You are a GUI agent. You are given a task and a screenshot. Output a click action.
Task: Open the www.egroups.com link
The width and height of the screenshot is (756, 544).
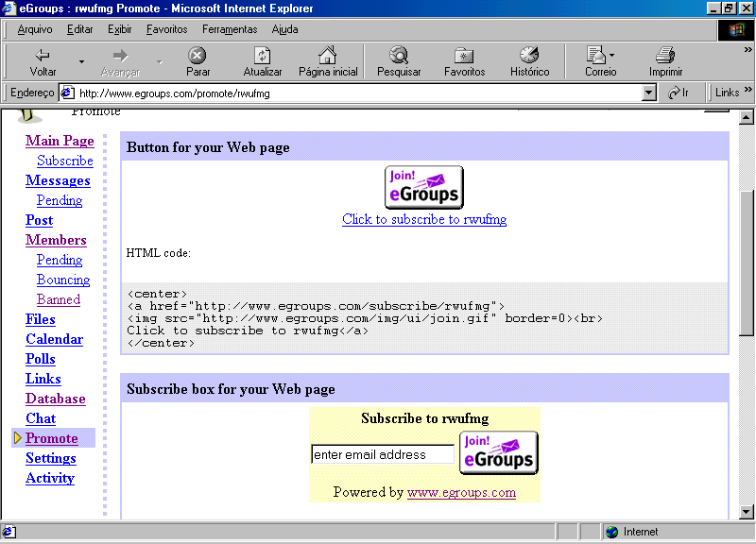tap(461, 492)
